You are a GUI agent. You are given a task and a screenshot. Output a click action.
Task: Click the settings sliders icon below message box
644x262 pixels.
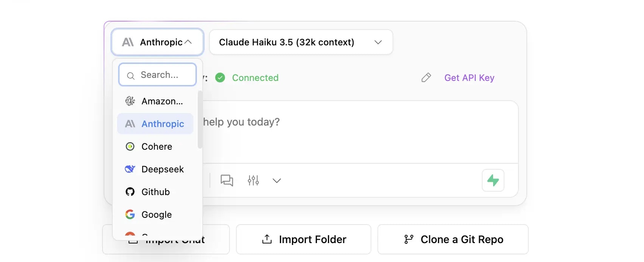253,180
